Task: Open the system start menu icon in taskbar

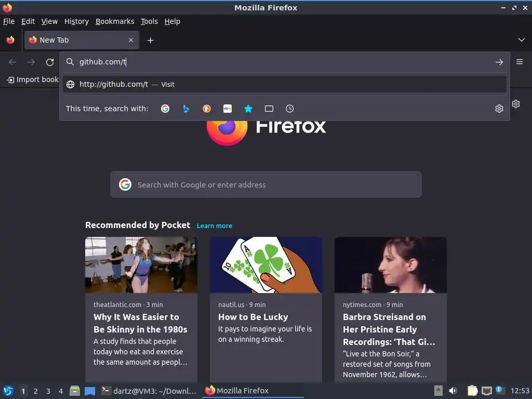Action: click(x=8, y=391)
